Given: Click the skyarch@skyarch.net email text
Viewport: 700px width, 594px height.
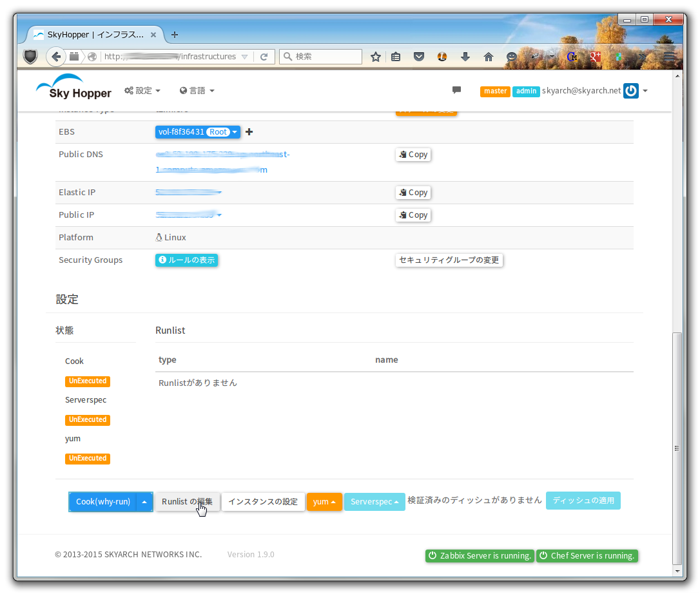Looking at the screenshot, I should tap(581, 91).
